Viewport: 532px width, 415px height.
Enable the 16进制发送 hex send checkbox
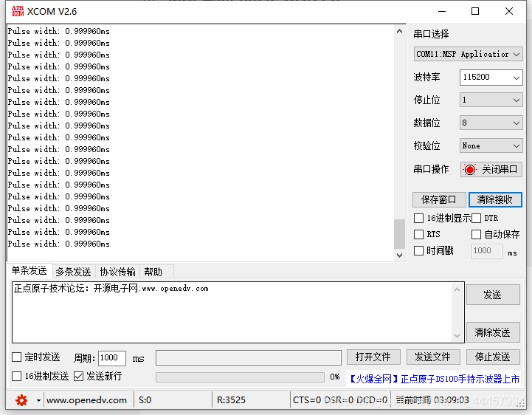[x=17, y=377]
